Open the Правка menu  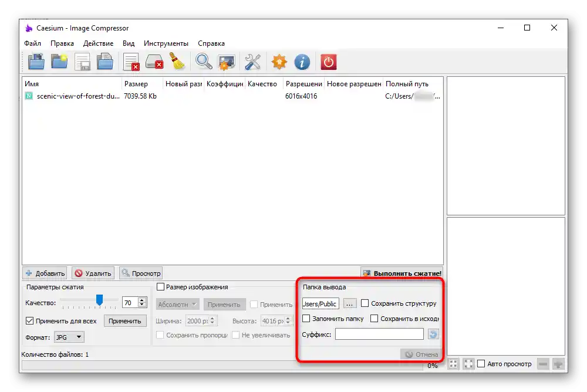coord(62,43)
